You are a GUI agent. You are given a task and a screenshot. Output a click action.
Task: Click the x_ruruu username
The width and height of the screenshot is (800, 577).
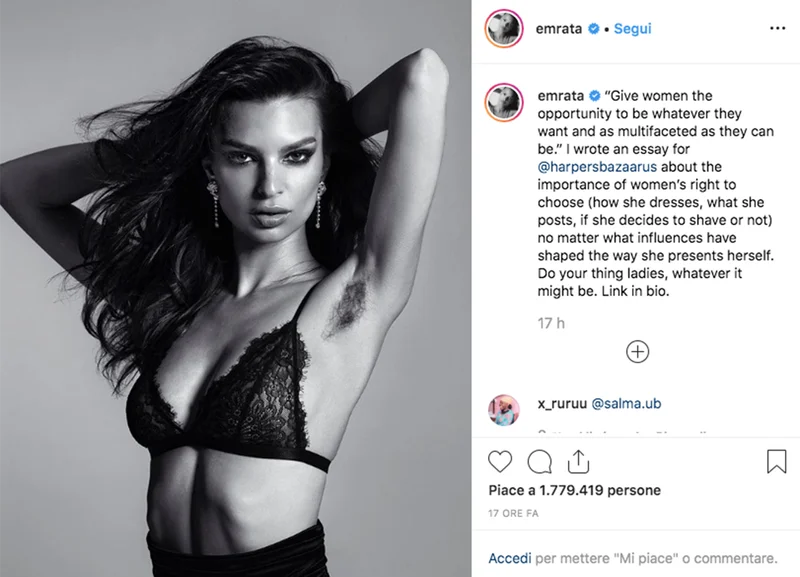click(562, 404)
